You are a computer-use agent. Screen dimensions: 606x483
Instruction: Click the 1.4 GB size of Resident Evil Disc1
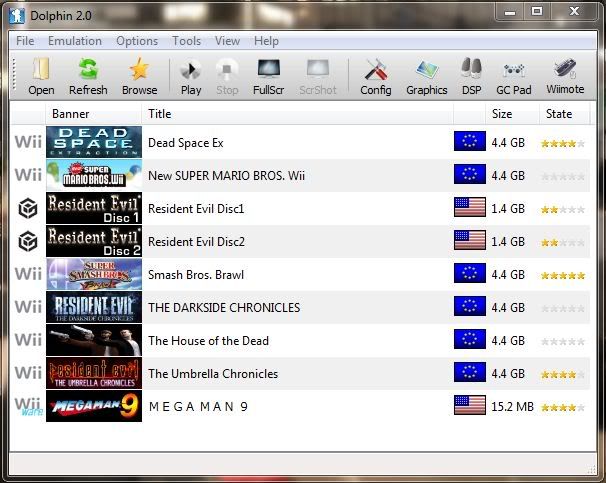click(x=508, y=209)
